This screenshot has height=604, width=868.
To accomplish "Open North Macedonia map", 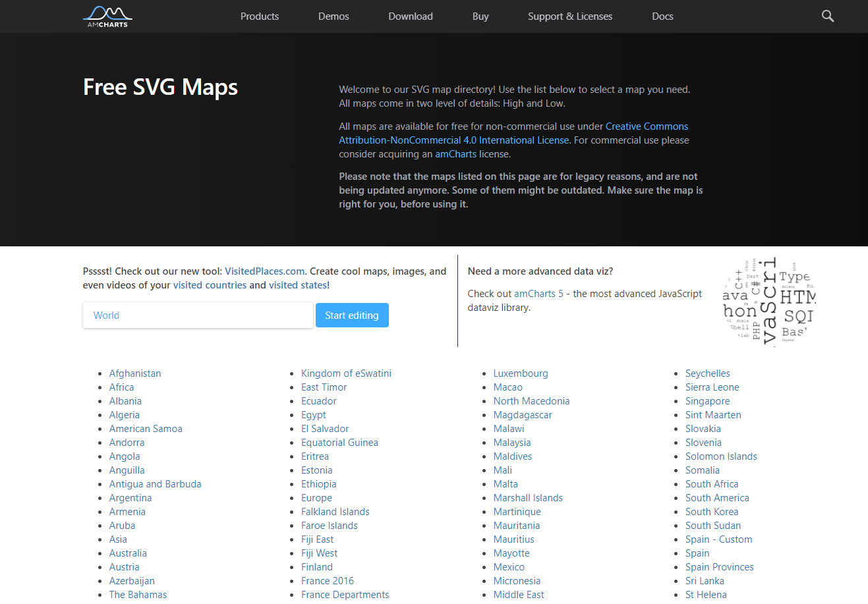I will (x=531, y=401).
